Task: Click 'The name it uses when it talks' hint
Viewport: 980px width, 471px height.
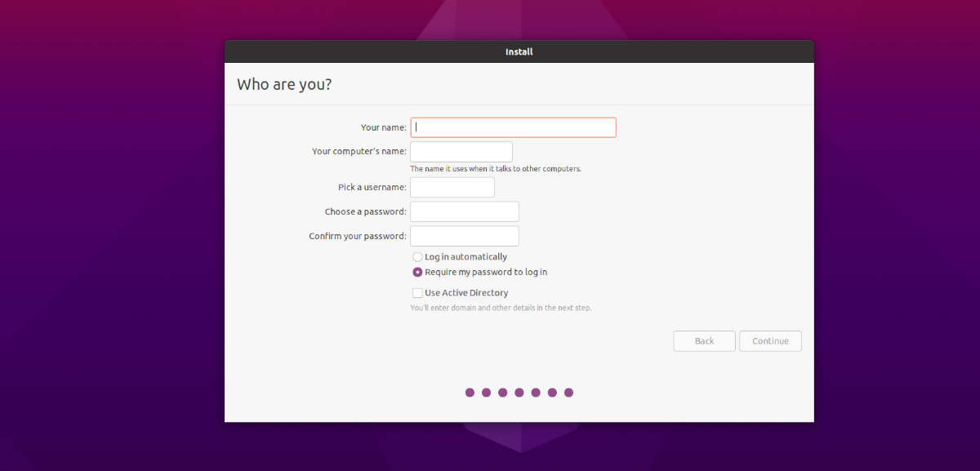Action: click(496, 169)
